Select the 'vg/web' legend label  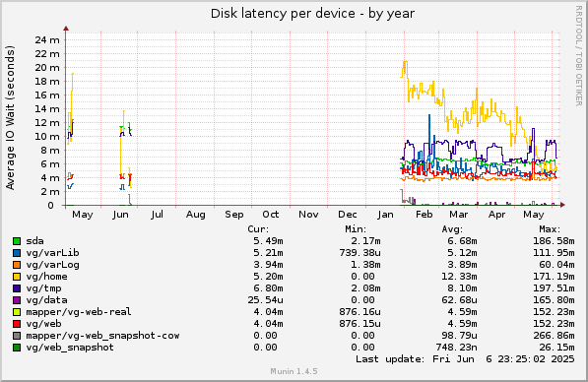(x=44, y=324)
